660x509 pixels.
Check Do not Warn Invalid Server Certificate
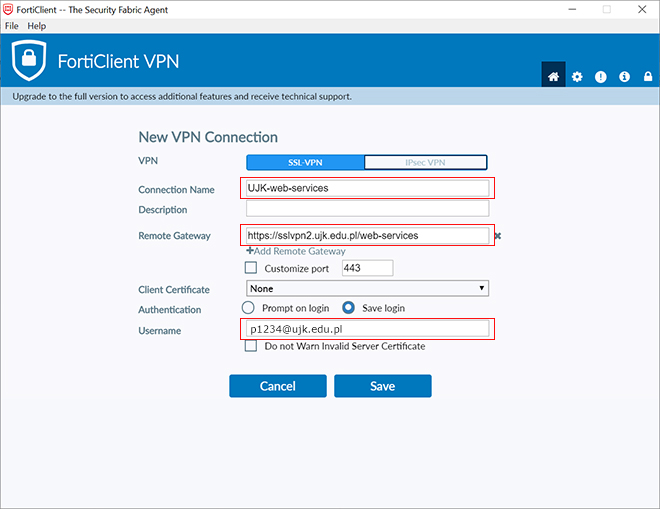point(251,346)
